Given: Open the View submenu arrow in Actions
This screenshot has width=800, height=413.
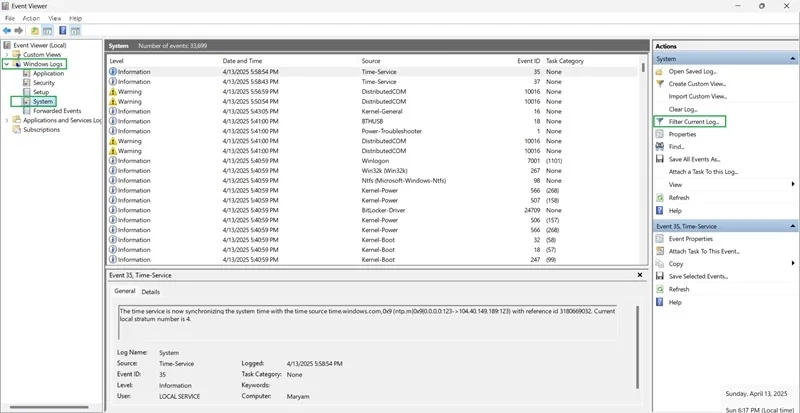Looking at the screenshot, I should [x=793, y=184].
